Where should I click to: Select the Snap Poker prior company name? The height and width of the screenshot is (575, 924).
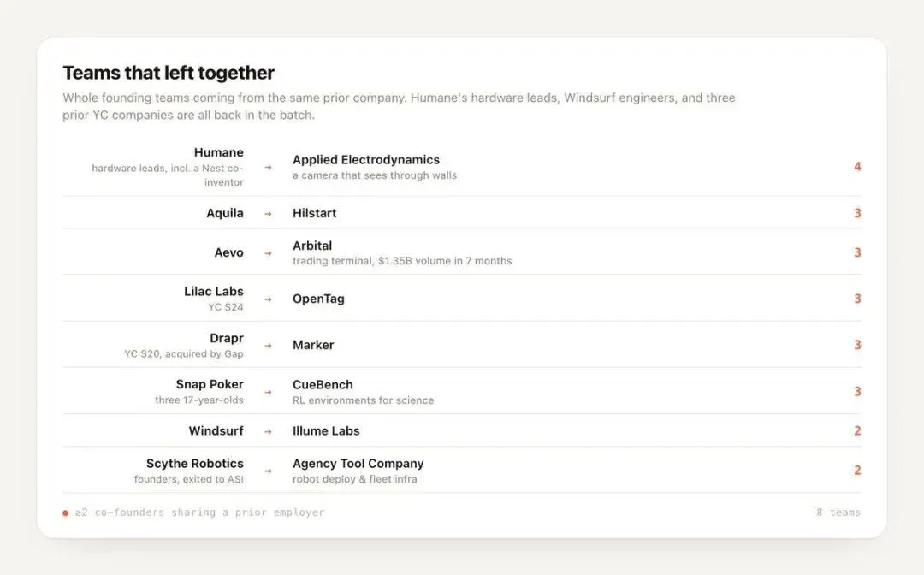[210, 385]
